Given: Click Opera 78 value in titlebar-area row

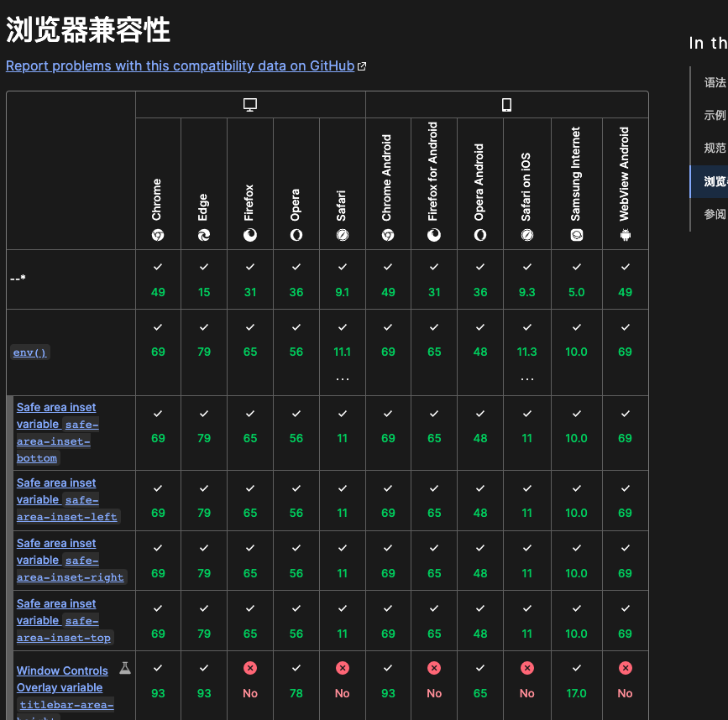Looking at the screenshot, I should point(296,693).
